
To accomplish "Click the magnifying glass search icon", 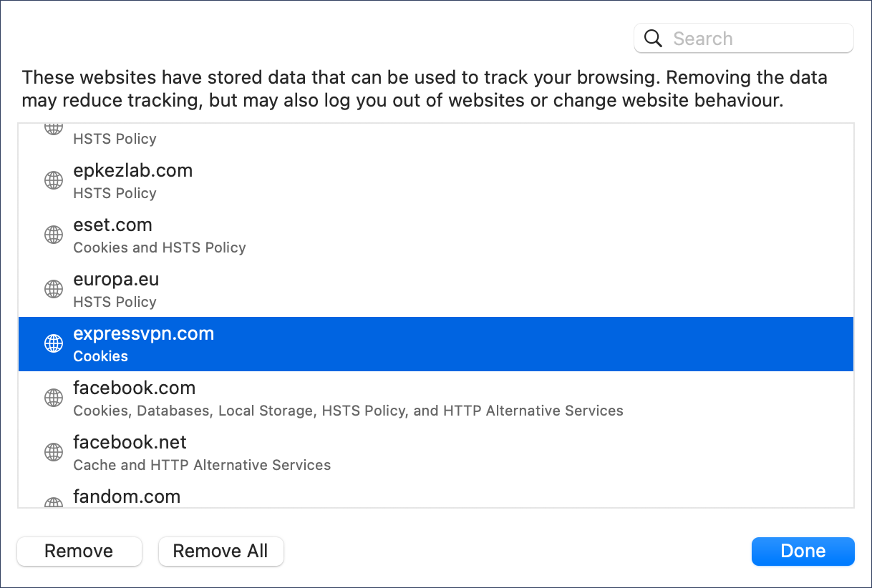I will pyautogui.click(x=653, y=39).
